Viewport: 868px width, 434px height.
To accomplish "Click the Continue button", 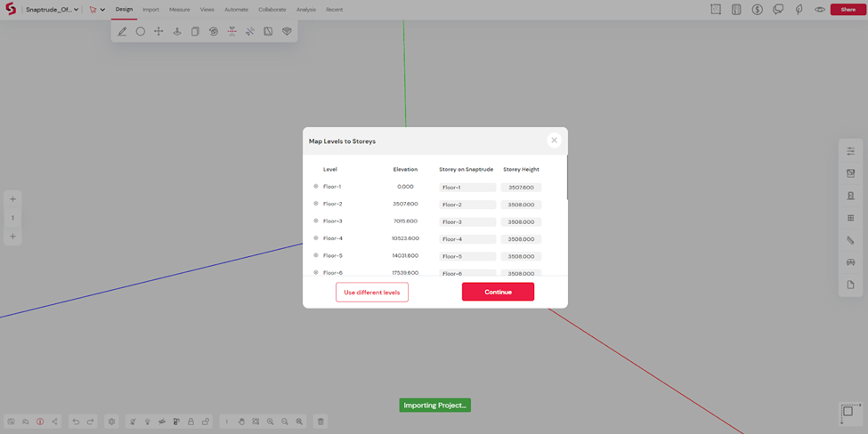I will pyautogui.click(x=499, y=292).
